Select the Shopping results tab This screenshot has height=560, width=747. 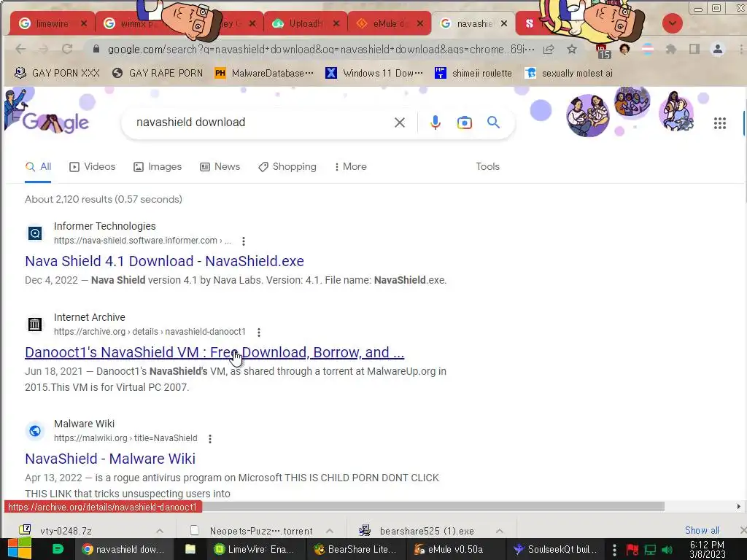[x=287, y=167]
